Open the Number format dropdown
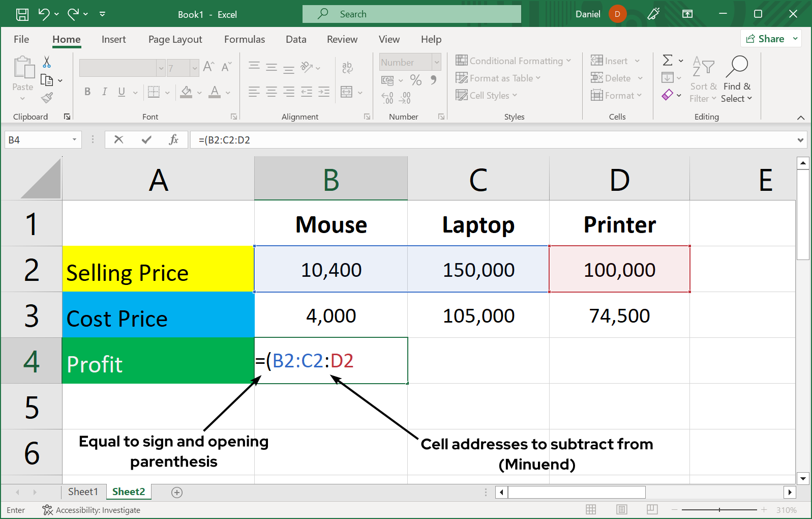 point(436,62)
